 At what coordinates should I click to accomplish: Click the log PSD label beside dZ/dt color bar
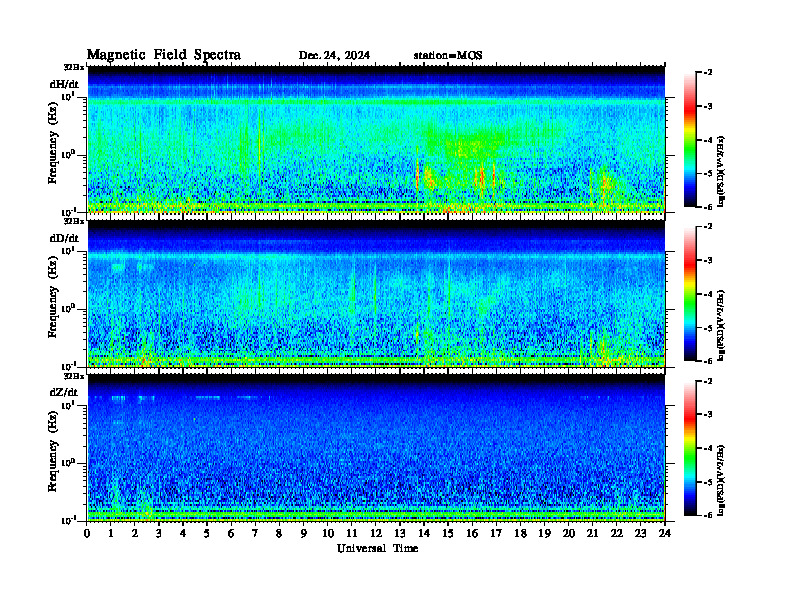coord(722,480)
